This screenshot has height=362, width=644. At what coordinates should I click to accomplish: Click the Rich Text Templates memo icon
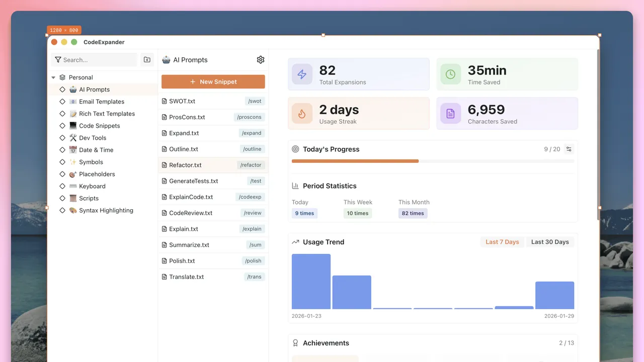point(73,114)
